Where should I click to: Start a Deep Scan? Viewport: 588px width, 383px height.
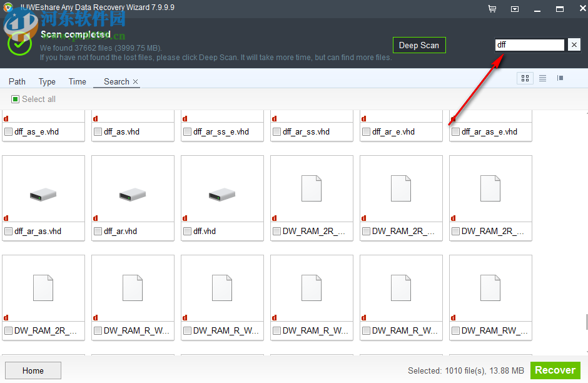pyautogui.click(x=419, y=45)
